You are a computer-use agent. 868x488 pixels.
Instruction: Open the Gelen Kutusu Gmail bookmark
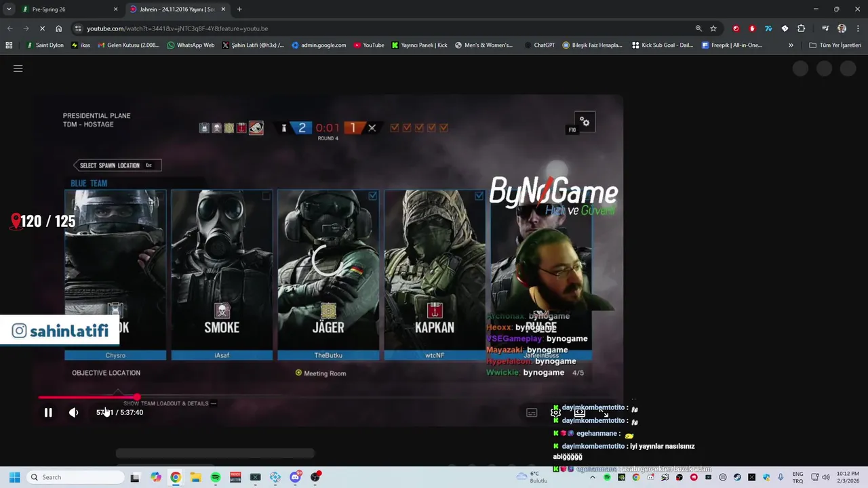coord(129,45)
